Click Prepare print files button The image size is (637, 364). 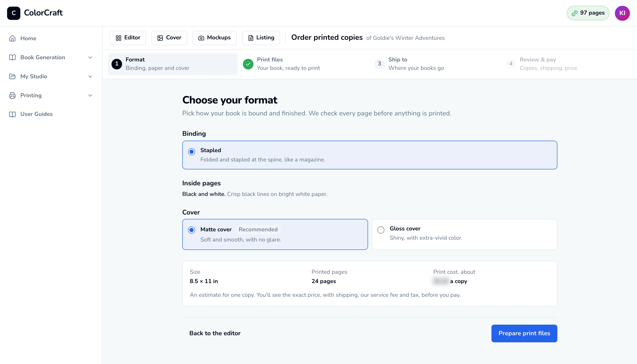click(524, 333)
